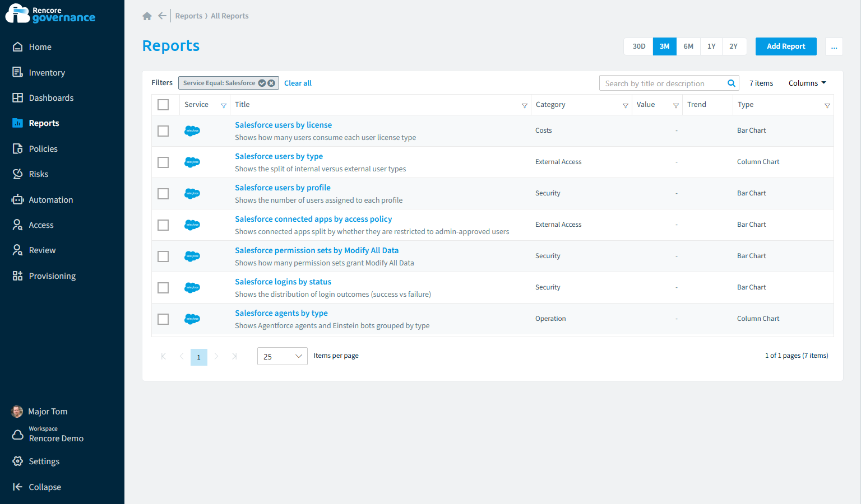Click the breadcrumb home icon

point(147,16)
